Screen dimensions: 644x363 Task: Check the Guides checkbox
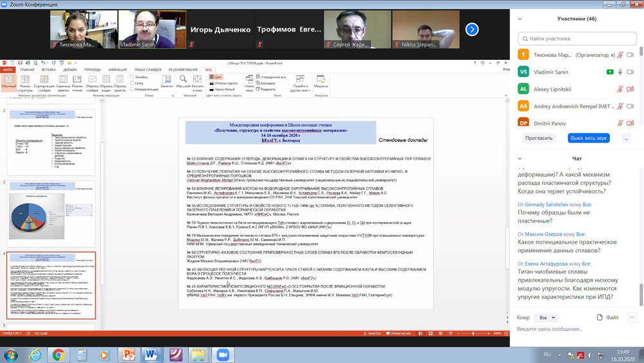coord(132,89)
